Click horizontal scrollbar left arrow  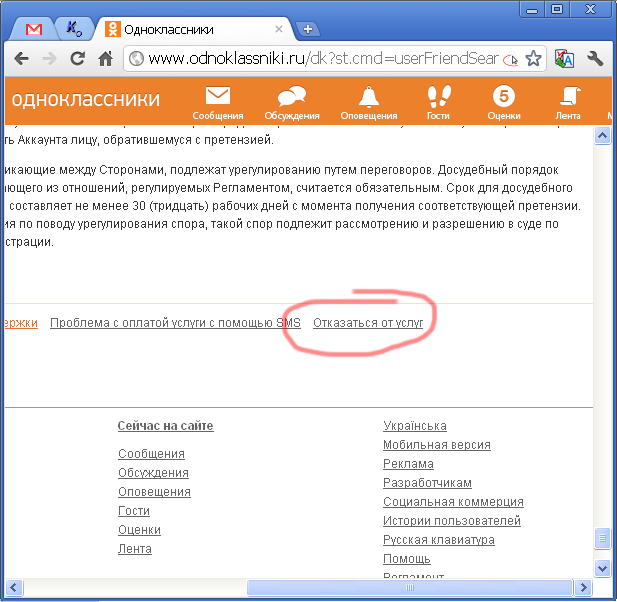click(14, 587)
